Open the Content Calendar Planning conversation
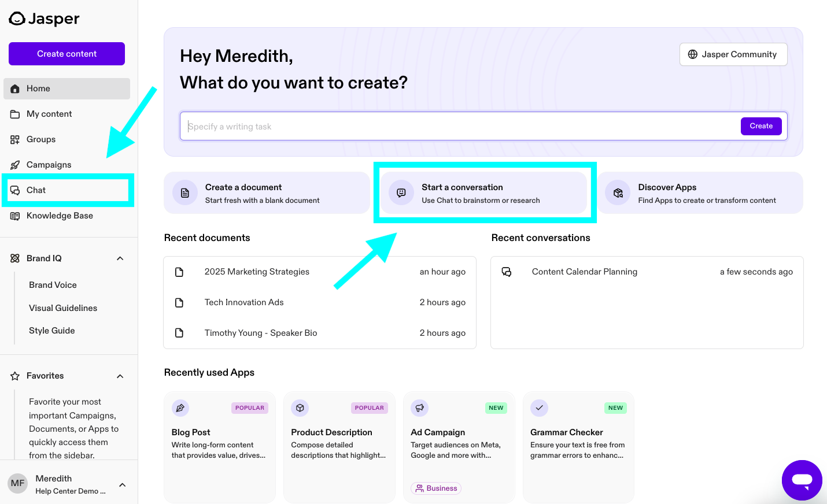Image resolution: width=827 pixels, height=504 pixels. [x=584, y=272]
